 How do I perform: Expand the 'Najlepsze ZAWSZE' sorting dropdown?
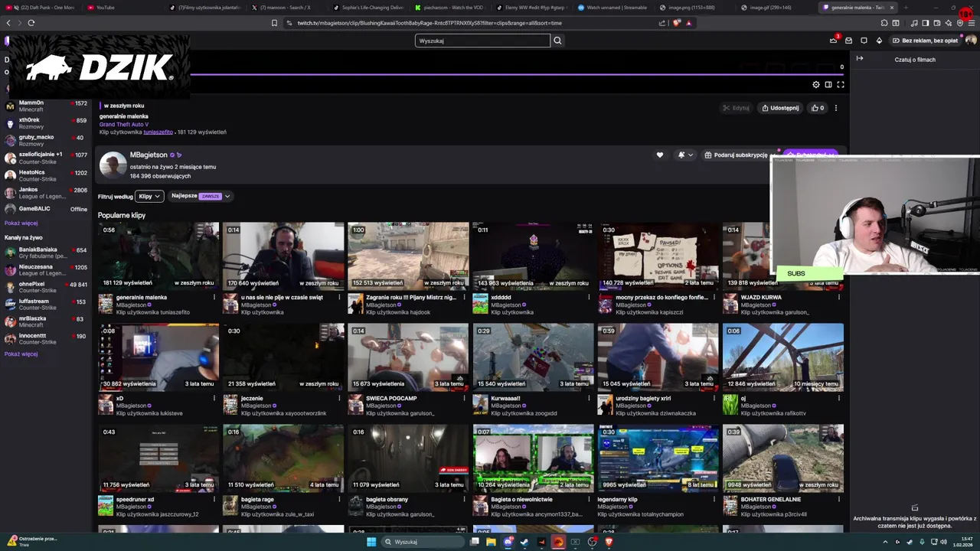(201, 196)
